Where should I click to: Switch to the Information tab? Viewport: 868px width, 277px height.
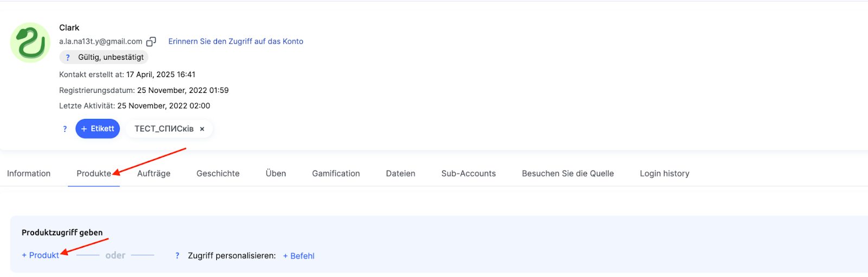pyautogui.click(x=29, y=174)
